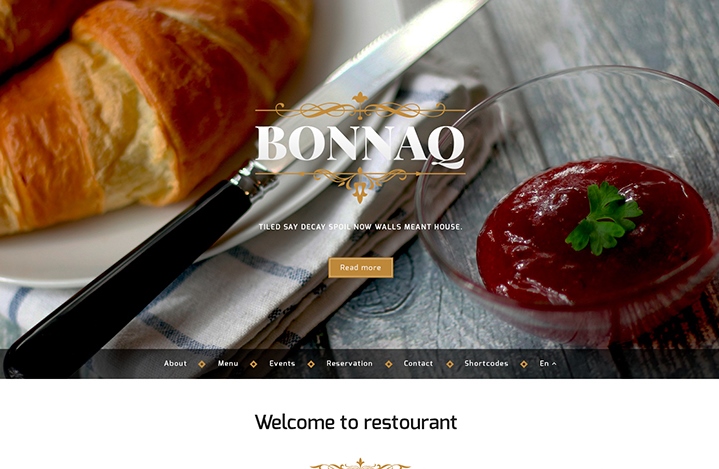Click the chevron next to En

pos(554,364)
